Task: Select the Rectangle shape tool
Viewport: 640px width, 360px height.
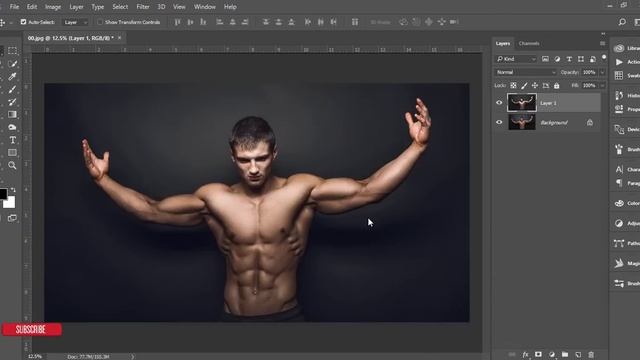Action: click(12, 153)
